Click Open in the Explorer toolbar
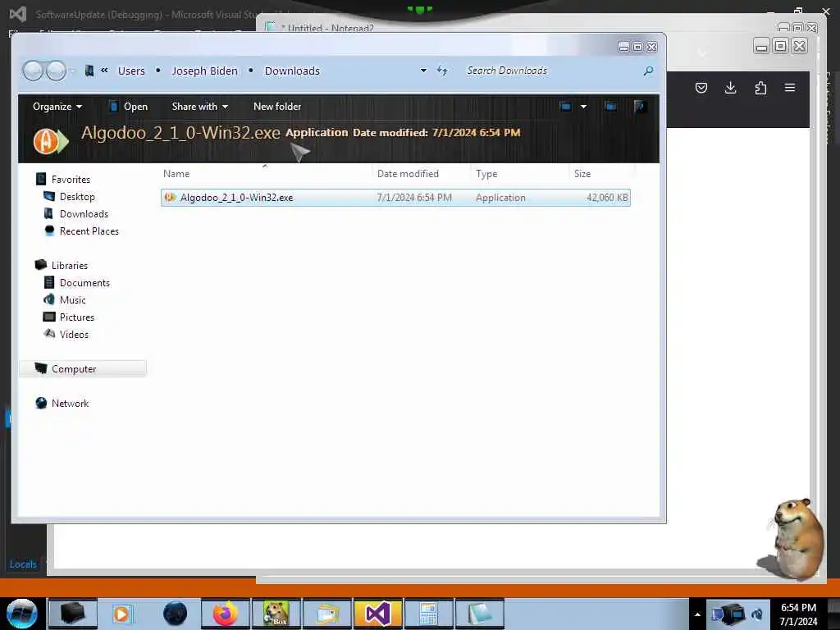 tap(129, 107)
